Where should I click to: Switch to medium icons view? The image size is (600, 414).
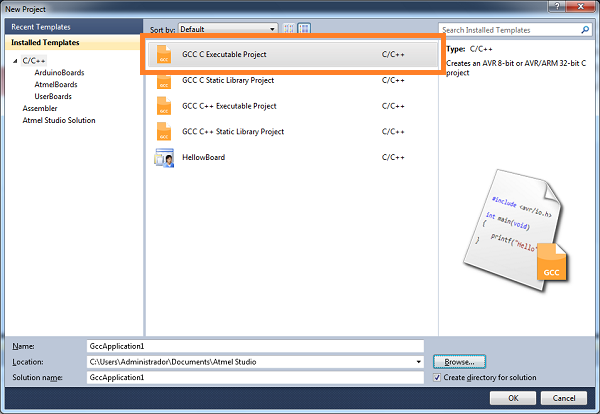tap(304, 29)
